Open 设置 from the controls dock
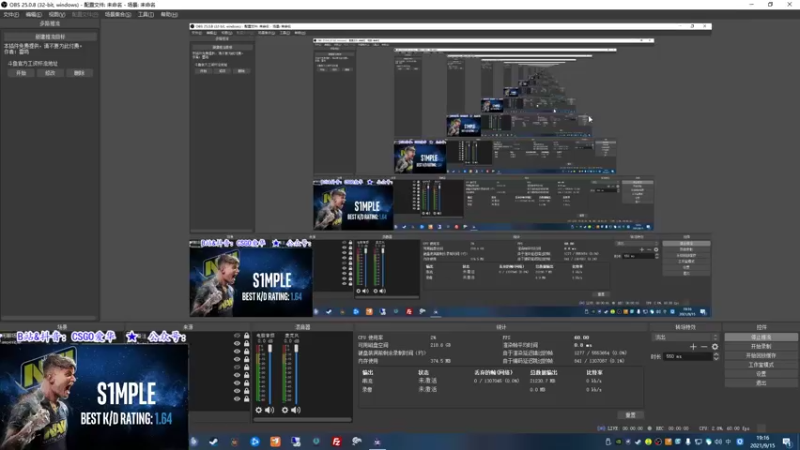Viewport: 800px width, 450px height. (x=761, y=373)
